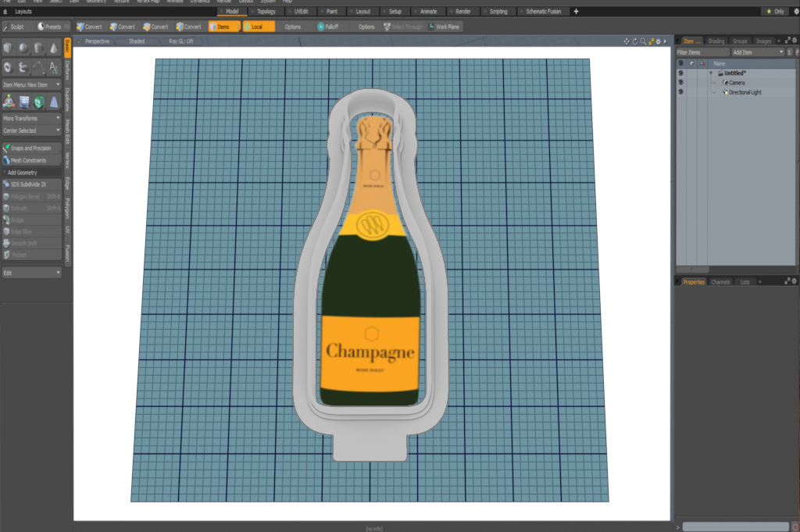Select the sphere primitive tool
The image size is (800, 532).
point(23,48)
